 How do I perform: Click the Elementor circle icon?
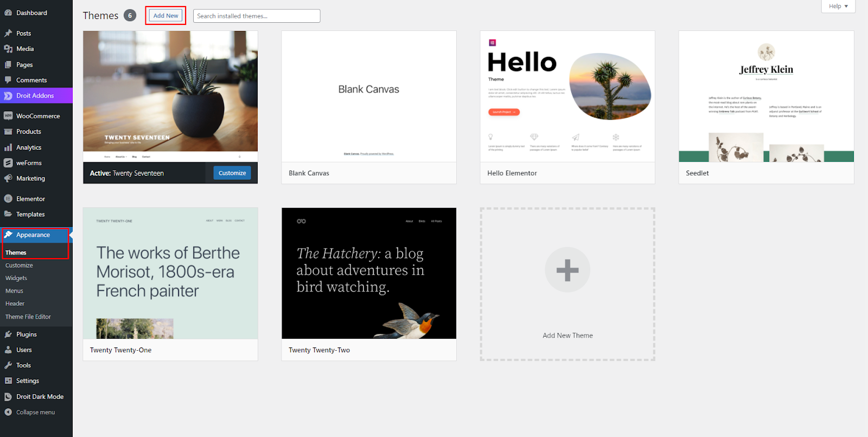coord(8,199)
